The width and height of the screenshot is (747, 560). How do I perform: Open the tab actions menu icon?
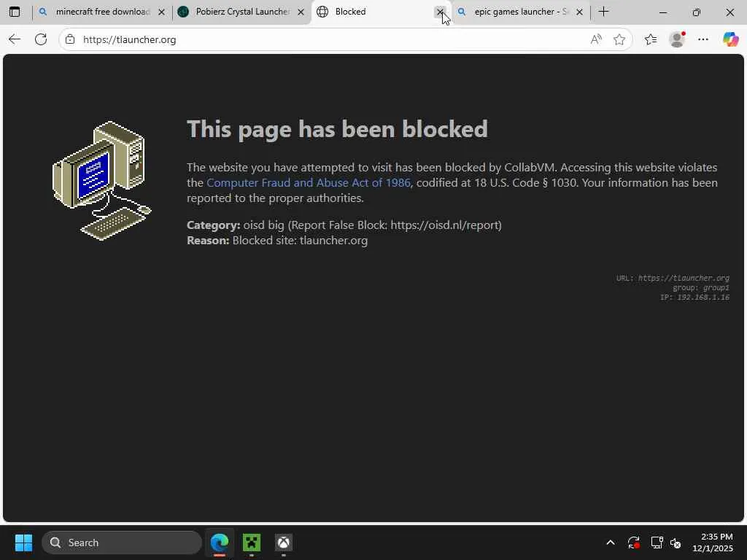coord(15,12)
